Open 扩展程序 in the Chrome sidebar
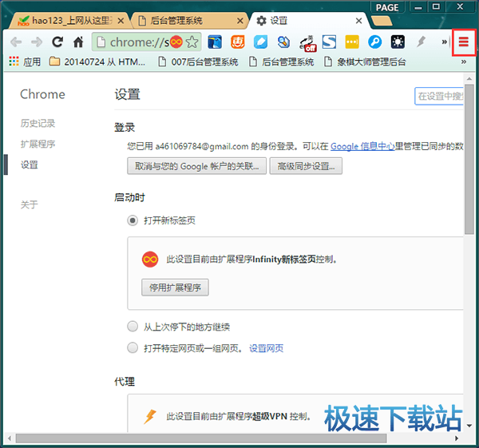Screen dimensions: 479x448 (38, 145)
